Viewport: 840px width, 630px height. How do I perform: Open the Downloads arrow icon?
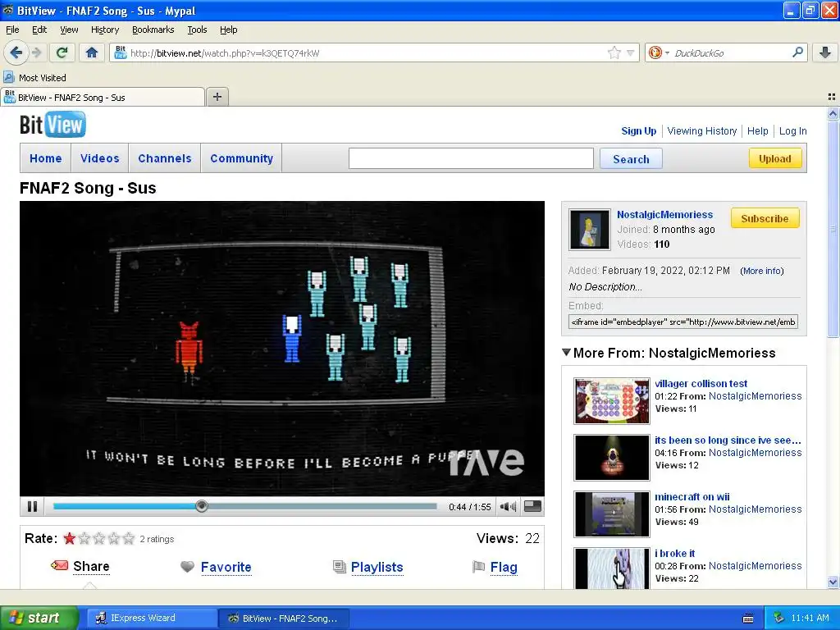pos(825,52)
